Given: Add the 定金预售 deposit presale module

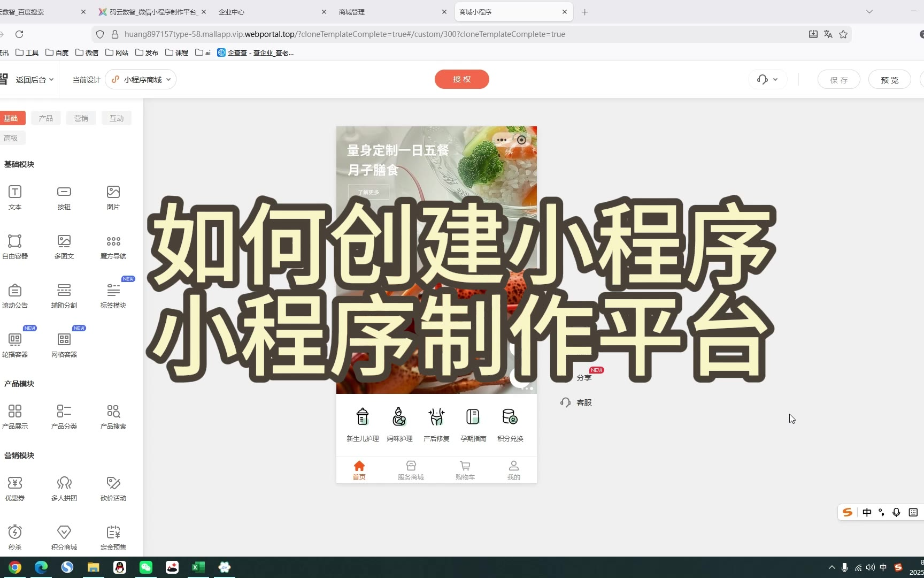Looking at the screenshot, I should [113, 537].
